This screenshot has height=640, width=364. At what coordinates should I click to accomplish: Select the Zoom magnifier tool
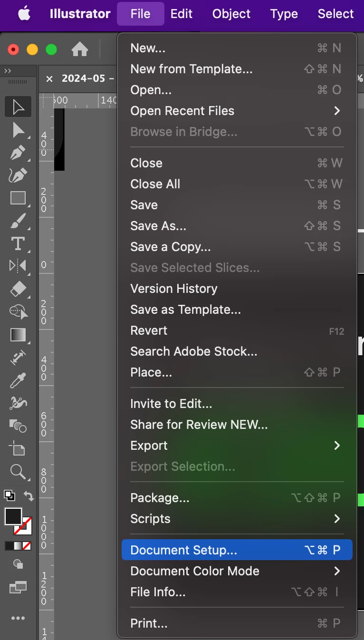point(18,471)
